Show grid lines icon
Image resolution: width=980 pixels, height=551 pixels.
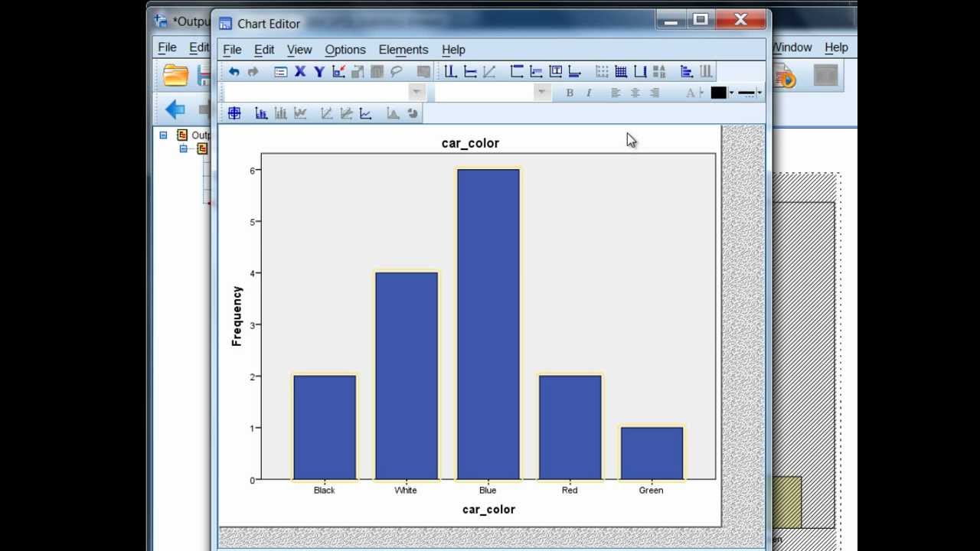621,71
